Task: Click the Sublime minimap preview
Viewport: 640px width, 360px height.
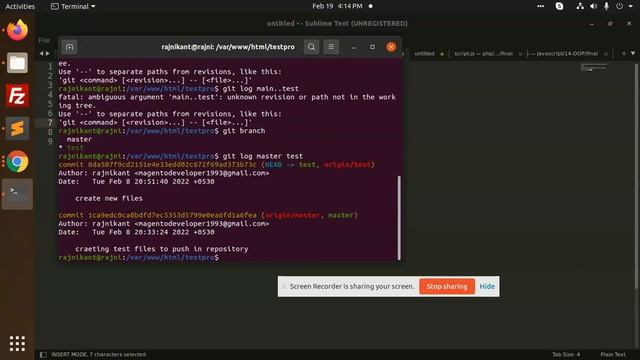Action: [594, 67]
